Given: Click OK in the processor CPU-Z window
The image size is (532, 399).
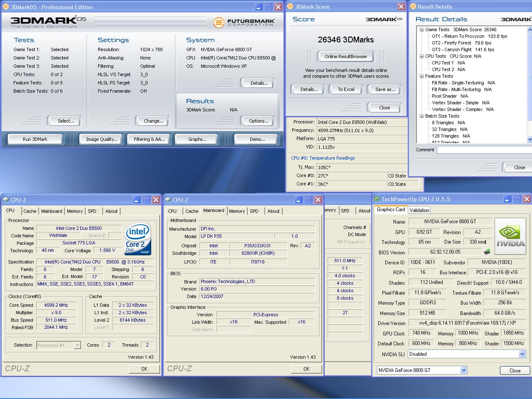Looking at the screenshot, I should (144, 369).
